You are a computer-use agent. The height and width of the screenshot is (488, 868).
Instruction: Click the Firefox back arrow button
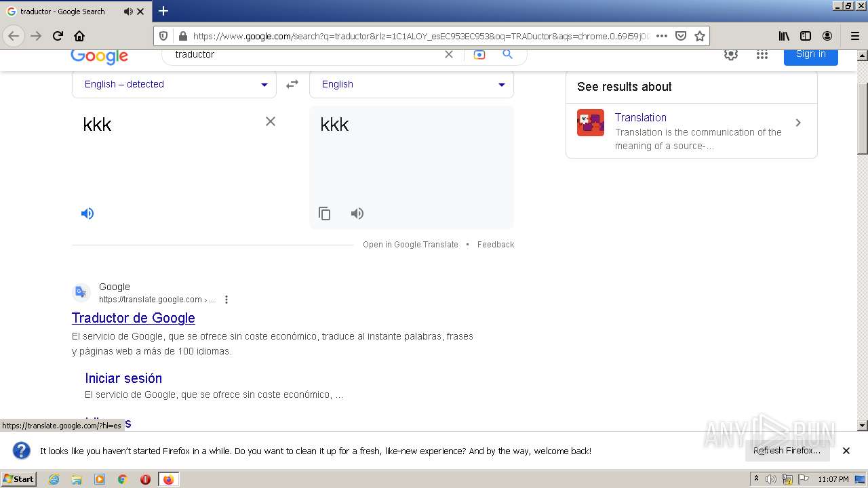click(14, 36)
